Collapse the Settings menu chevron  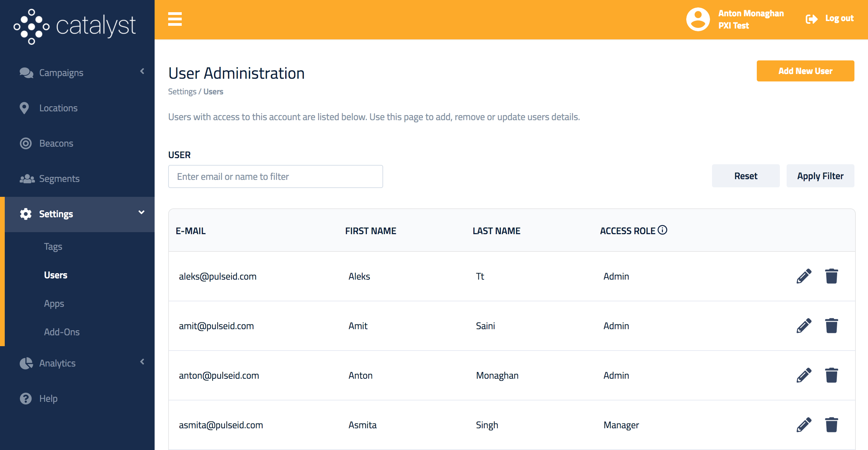tap(142, 212)
